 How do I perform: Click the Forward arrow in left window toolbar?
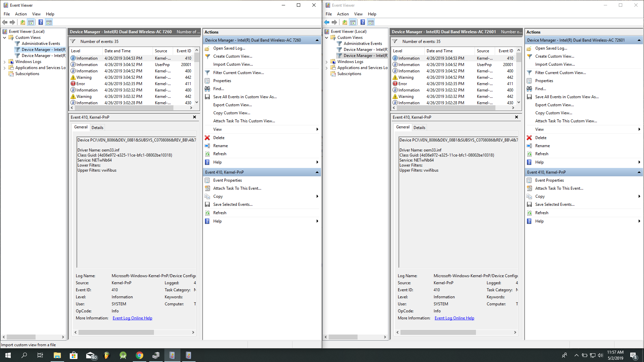click(x=12, y=22)
